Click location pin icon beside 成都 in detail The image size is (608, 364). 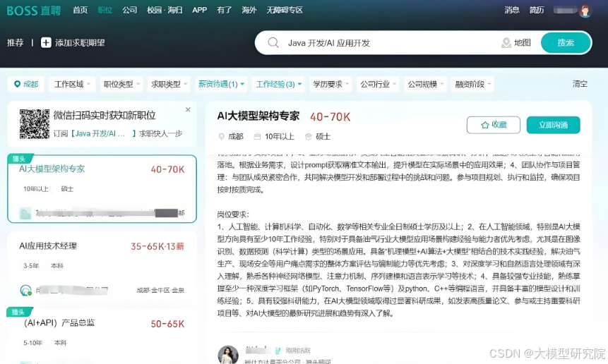click(222, 136)
